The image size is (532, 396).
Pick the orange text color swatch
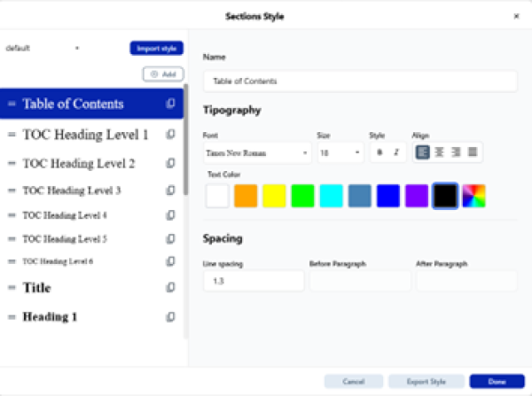coord(246,196)
